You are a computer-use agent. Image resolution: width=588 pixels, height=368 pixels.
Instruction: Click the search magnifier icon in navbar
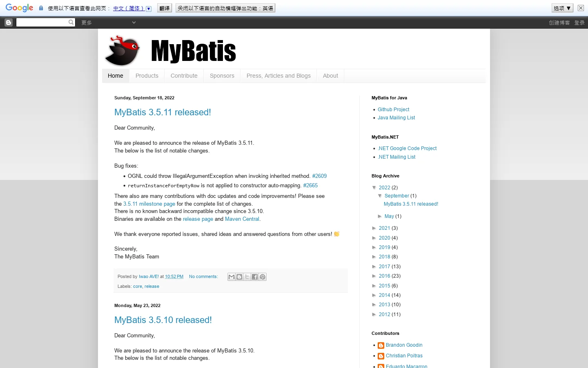point(71,22)
